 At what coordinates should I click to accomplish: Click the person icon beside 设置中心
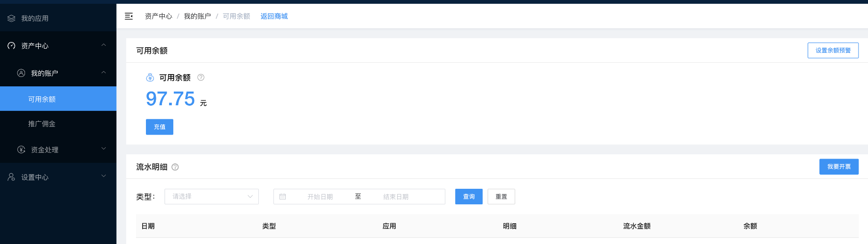click(x=11, y=177)
